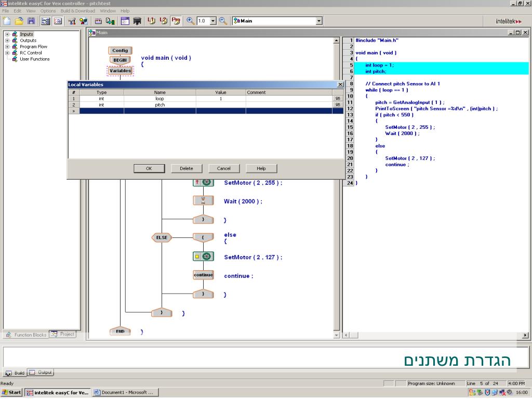Select the Config block in the flowchart
The width and height of the screenshot is (532, 399).
[x=120, y=50]
